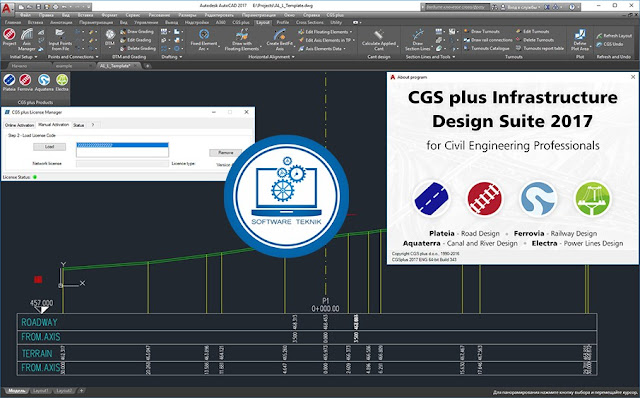Switch to the Utility ribbon tab
Image resolution: width=640 pixels, height=398 pixels.
click(336, 22)
